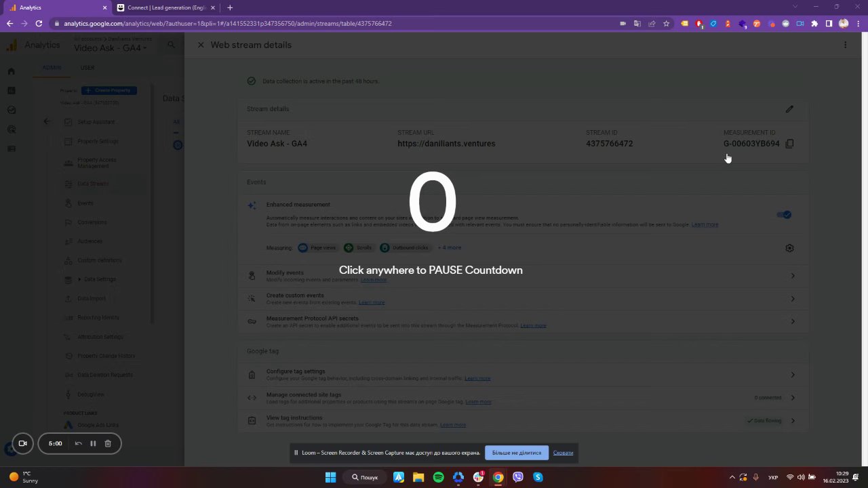
Task: Open DebugView in admin menu
Action: click(x=90, y=394)
